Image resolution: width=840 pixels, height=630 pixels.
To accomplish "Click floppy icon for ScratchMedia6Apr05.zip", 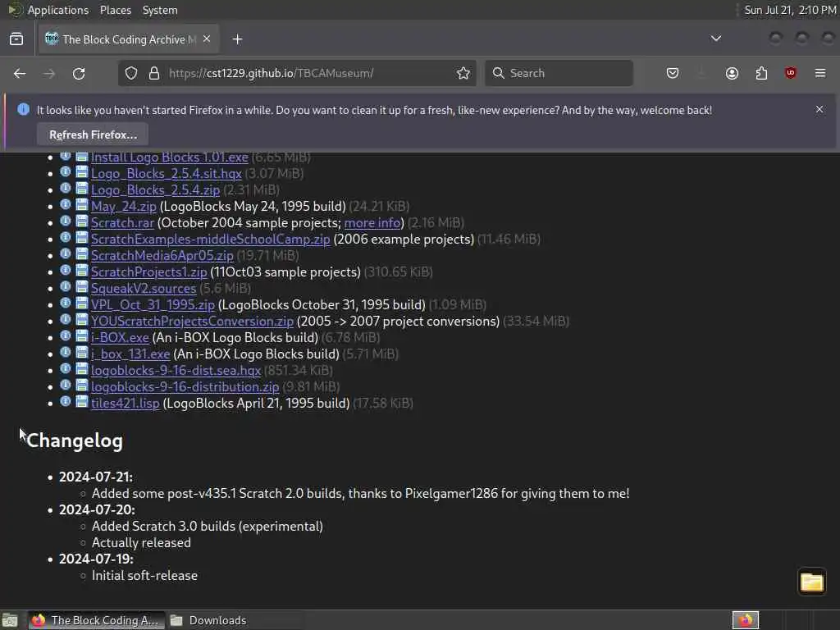I will point(81,254).
